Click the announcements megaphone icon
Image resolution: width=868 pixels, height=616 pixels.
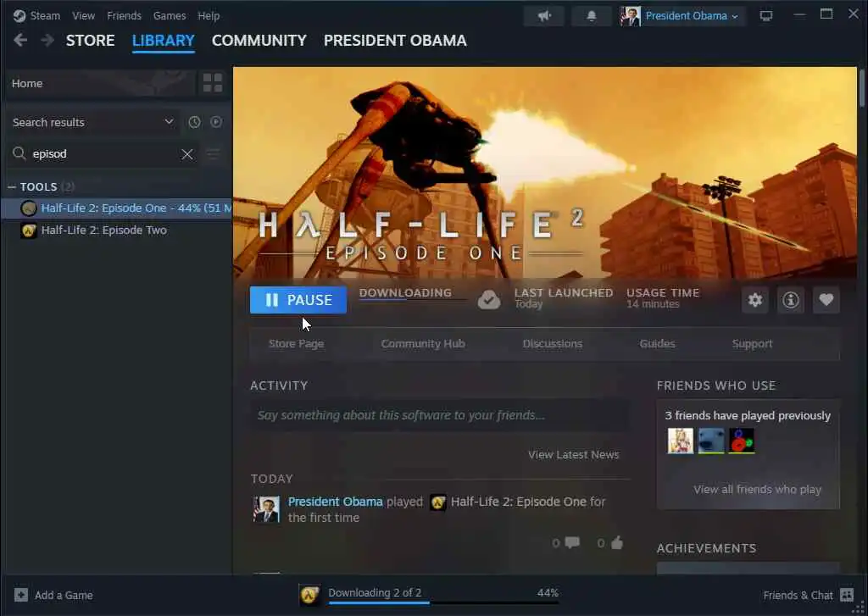(x=544, y=16)
